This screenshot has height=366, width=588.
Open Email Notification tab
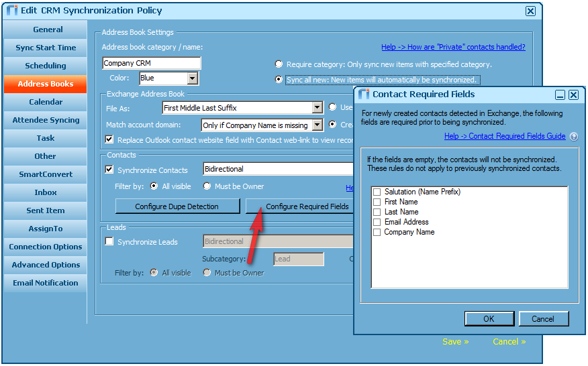46,283
